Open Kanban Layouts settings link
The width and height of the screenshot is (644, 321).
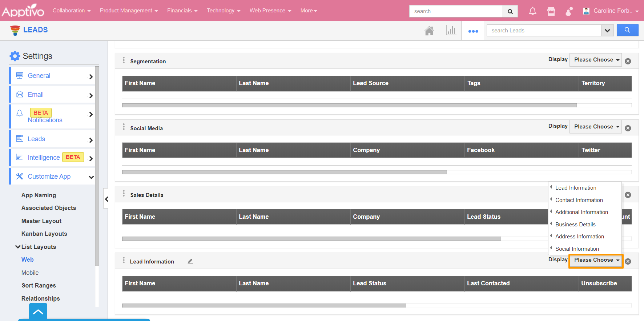(44, 234)
